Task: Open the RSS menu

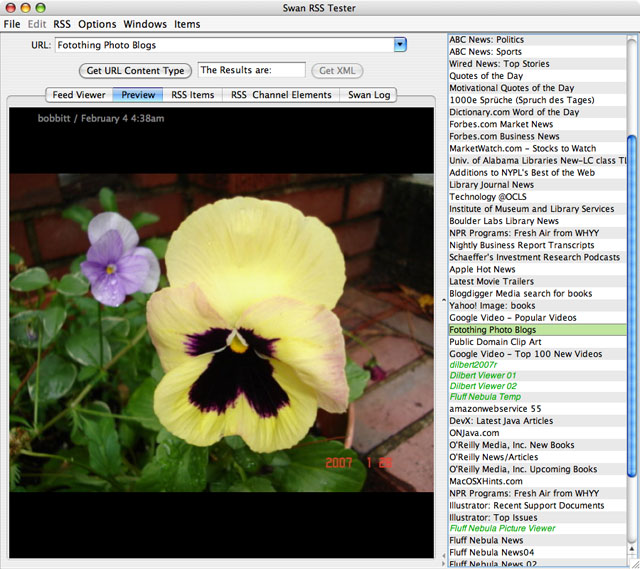Action: point(62,24)
